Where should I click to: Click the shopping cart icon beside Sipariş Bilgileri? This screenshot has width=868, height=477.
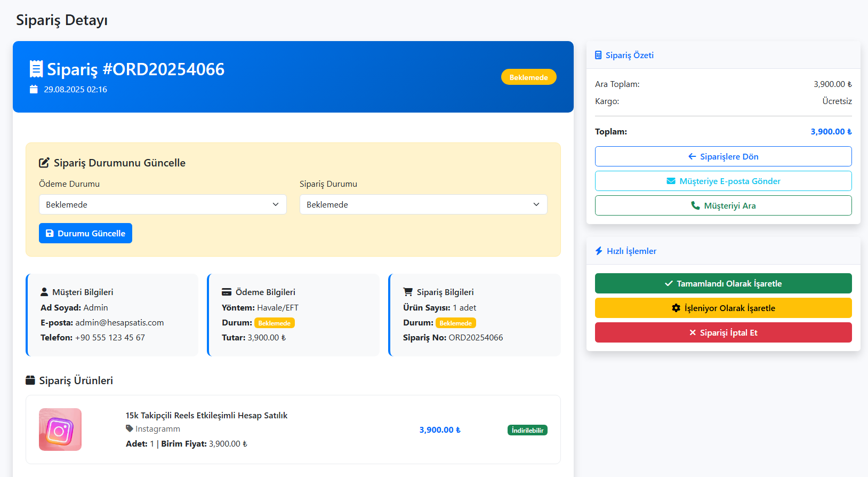point(408,292)
